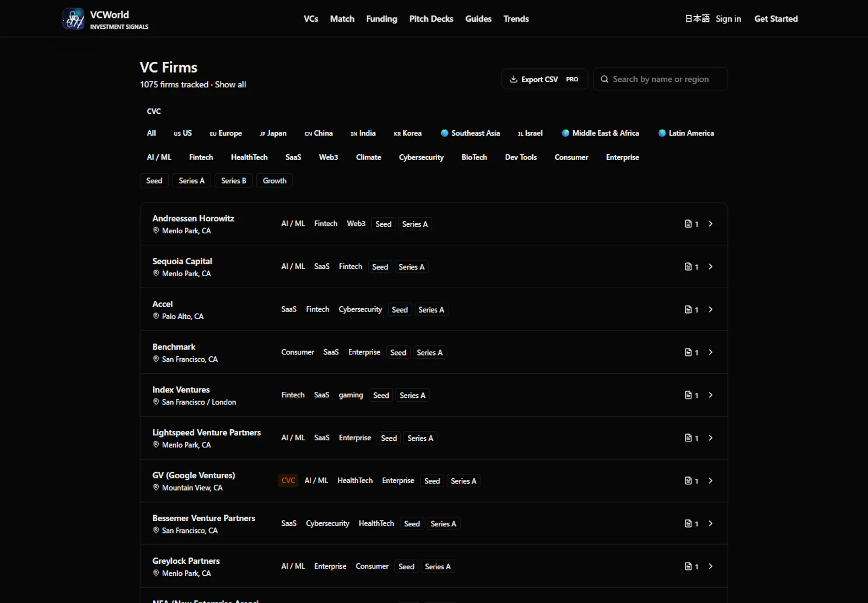Toggle the Growth stage filter
868x603 pixels.
tap(275, 181)
